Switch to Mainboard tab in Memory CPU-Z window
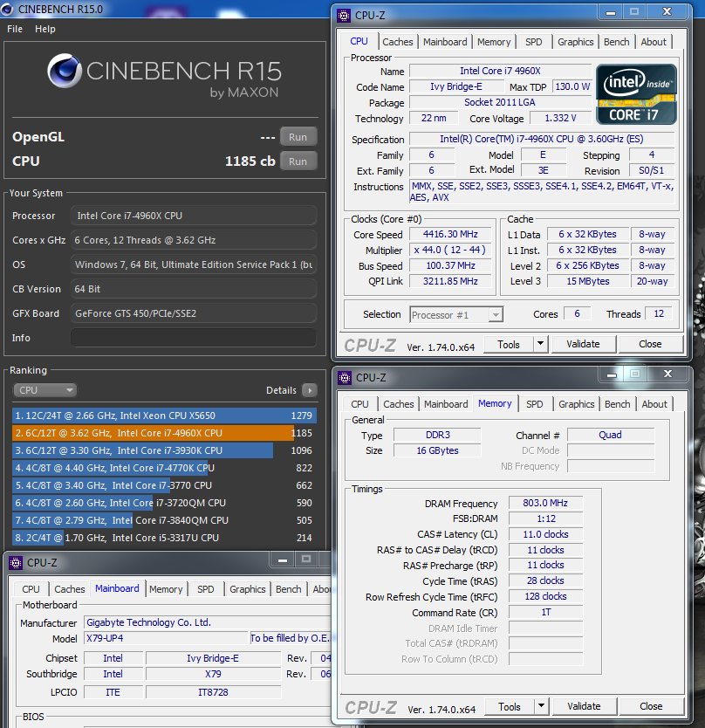705x728 pixels. tap(446, 404)
